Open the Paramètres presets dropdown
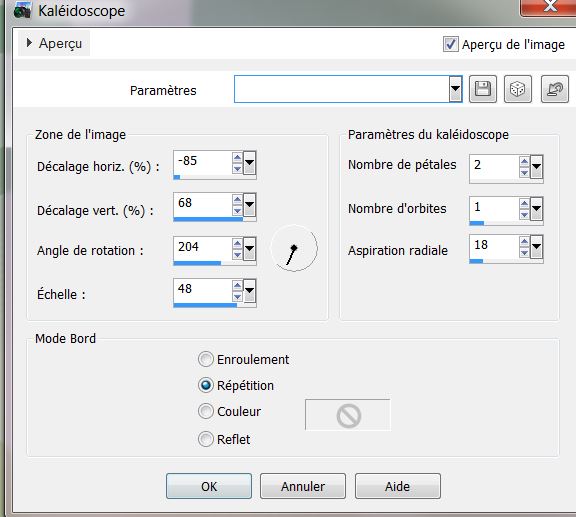 (455, 89)
